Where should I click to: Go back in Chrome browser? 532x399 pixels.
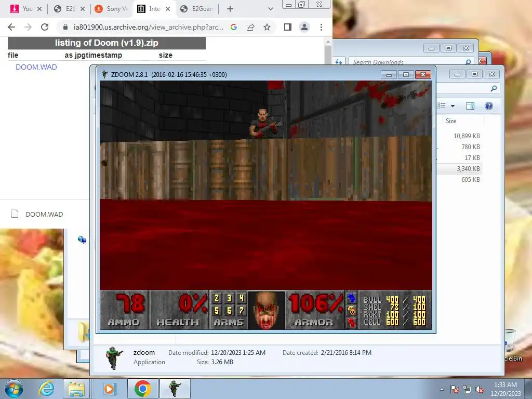tap(11, 27)
